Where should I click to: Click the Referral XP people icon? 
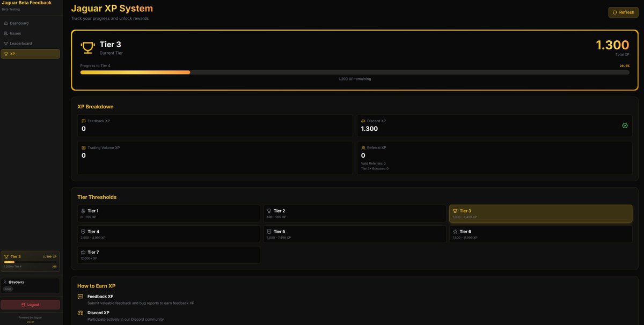coord(363,147)
